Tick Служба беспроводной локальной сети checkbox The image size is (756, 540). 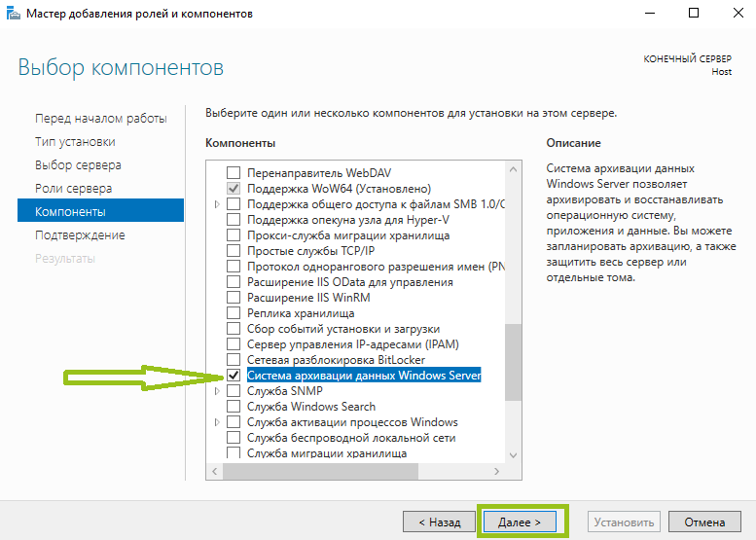coord(234,438)
